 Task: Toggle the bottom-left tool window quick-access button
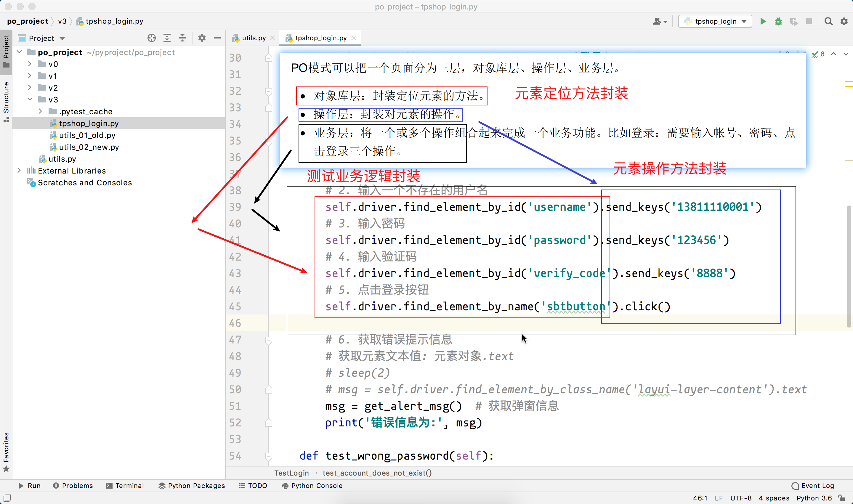pyautogui.click(x=7, y=498)
